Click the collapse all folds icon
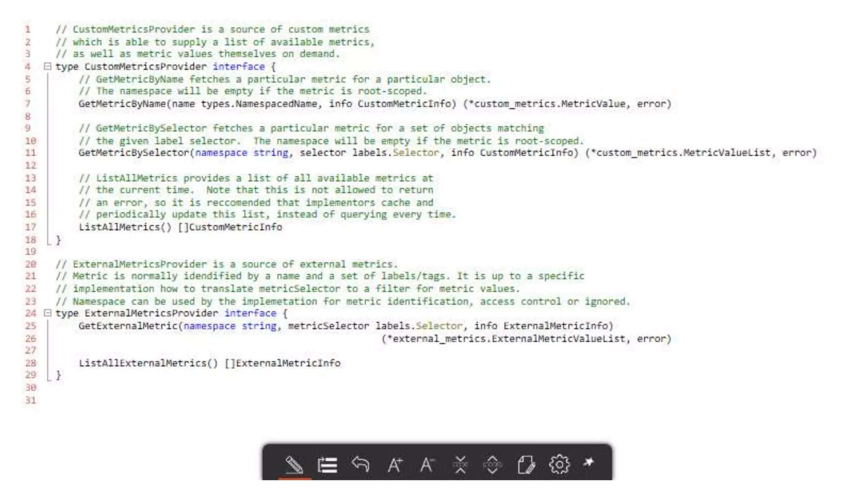Image resolution: width=868 pixels, height=488 pixels. point(460,465)
